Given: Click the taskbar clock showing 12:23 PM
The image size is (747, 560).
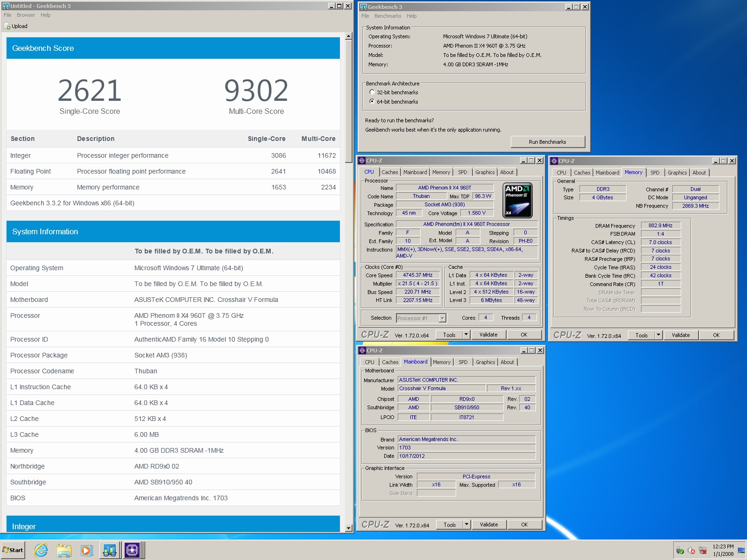Looking at the screenshot, I should click(x=723, y=550).
